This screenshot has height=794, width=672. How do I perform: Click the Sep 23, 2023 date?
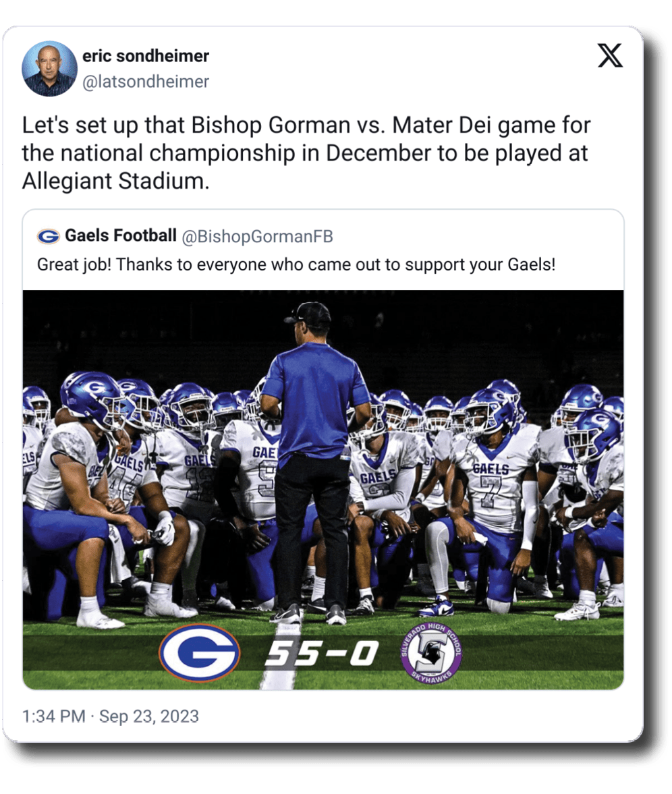pyautogui.click(x=149, y=716)
